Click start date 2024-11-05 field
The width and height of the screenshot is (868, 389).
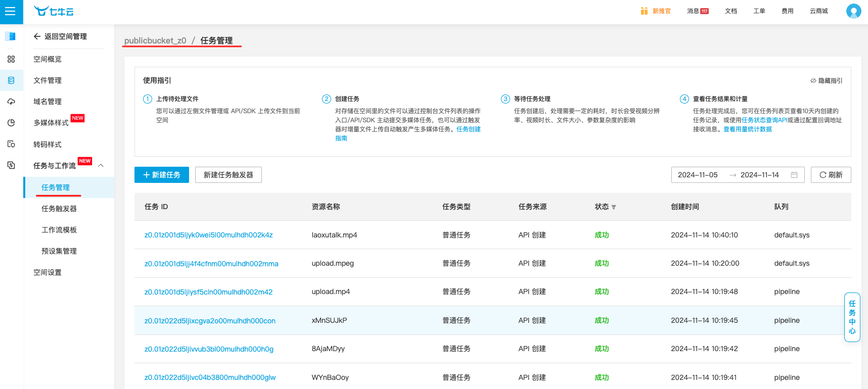click(x=698, y=175)
